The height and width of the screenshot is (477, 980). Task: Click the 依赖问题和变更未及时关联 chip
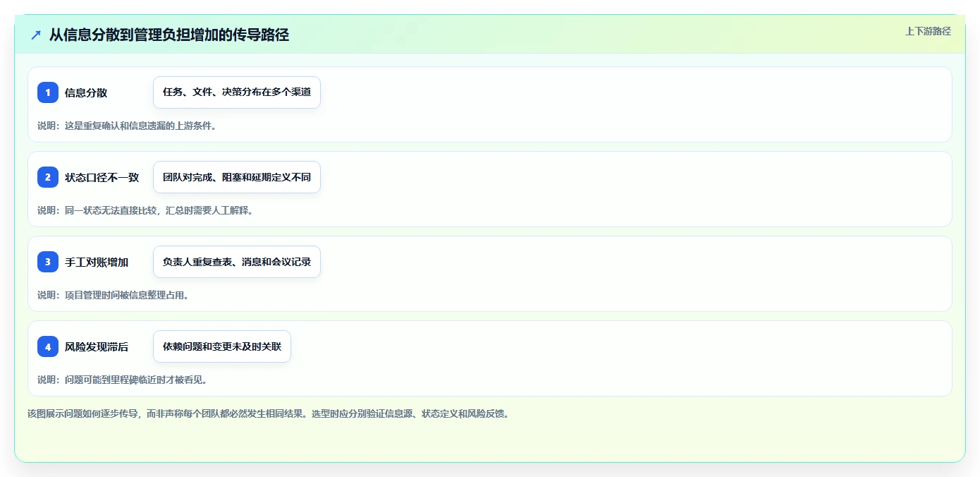click(222, 346)
